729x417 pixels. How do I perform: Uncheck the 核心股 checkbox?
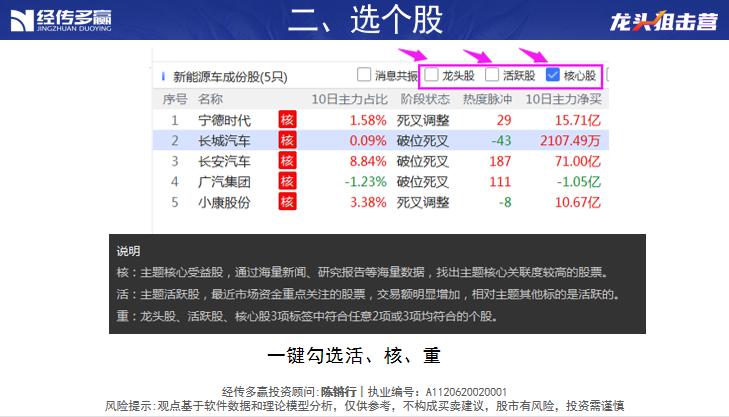click(x=552, y=74)
